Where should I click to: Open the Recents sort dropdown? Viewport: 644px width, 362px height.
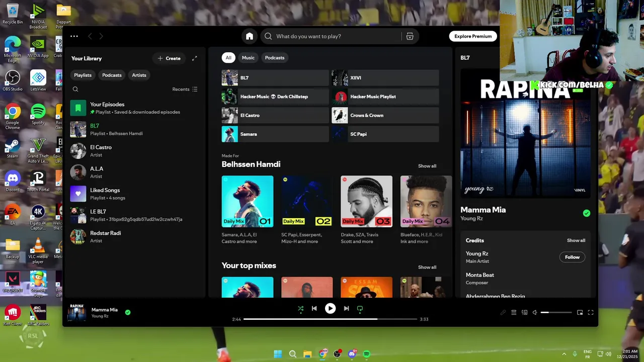(185, 89)
